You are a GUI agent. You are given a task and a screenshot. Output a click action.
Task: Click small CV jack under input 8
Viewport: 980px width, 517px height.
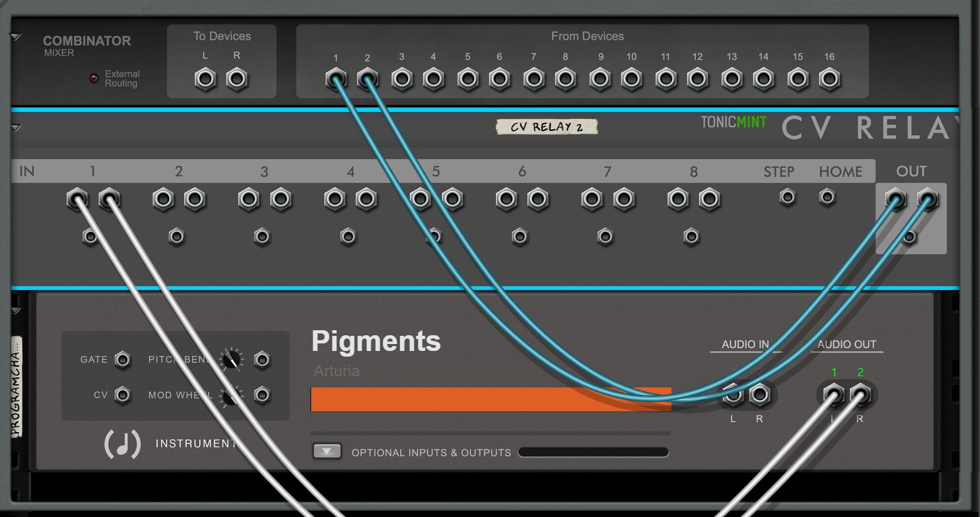point(691,236)
